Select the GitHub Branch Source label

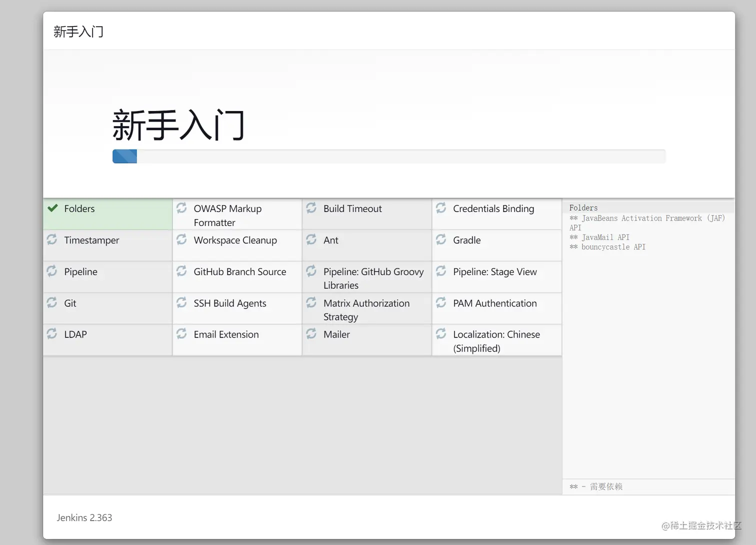(x=240, y=271)
